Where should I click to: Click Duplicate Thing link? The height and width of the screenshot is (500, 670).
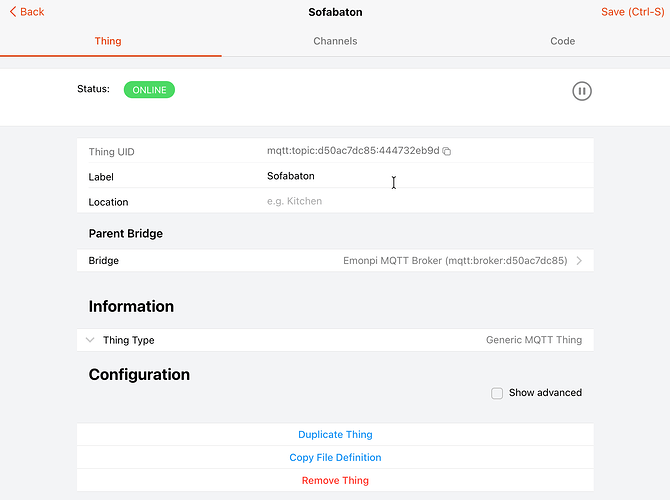click(335, 434)
